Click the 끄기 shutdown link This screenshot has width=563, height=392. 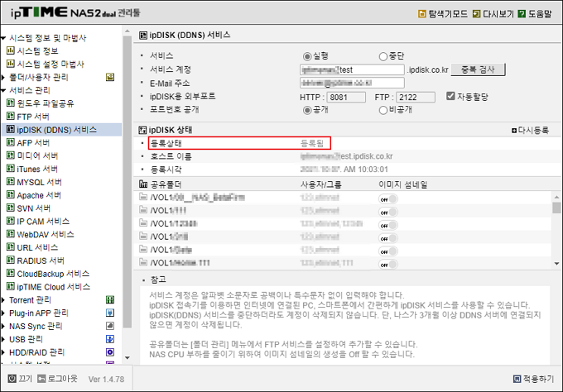click(25, 379)
